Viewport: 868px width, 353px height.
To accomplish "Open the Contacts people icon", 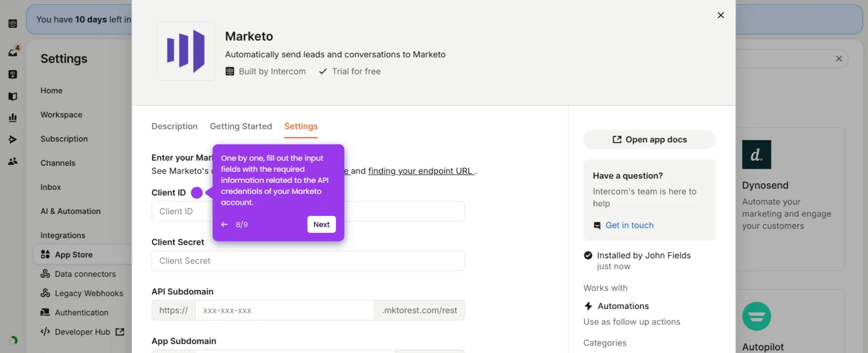I will click(13, 161).
